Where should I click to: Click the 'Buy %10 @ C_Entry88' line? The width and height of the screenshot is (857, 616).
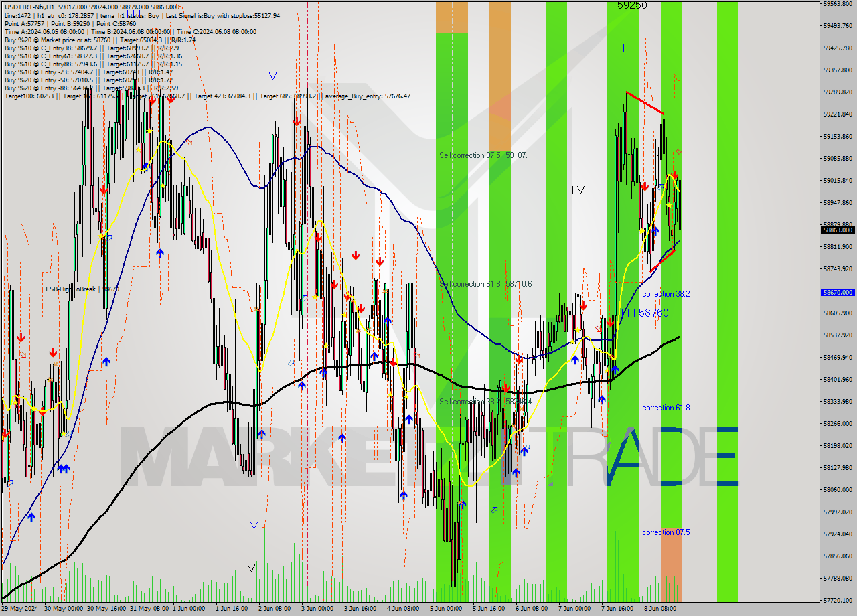pyautogui.click(x=92, y=64)
